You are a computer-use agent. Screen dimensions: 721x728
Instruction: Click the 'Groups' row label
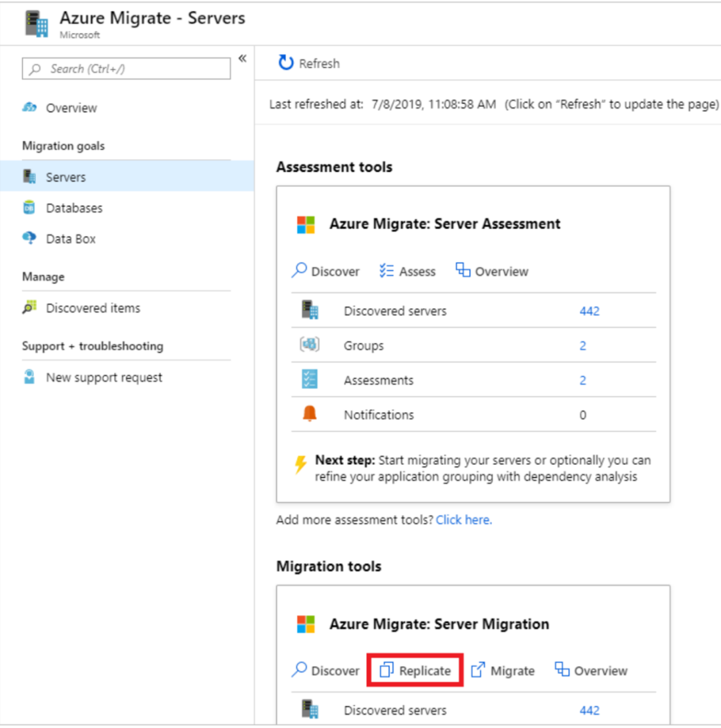click(x=364, y=346)
